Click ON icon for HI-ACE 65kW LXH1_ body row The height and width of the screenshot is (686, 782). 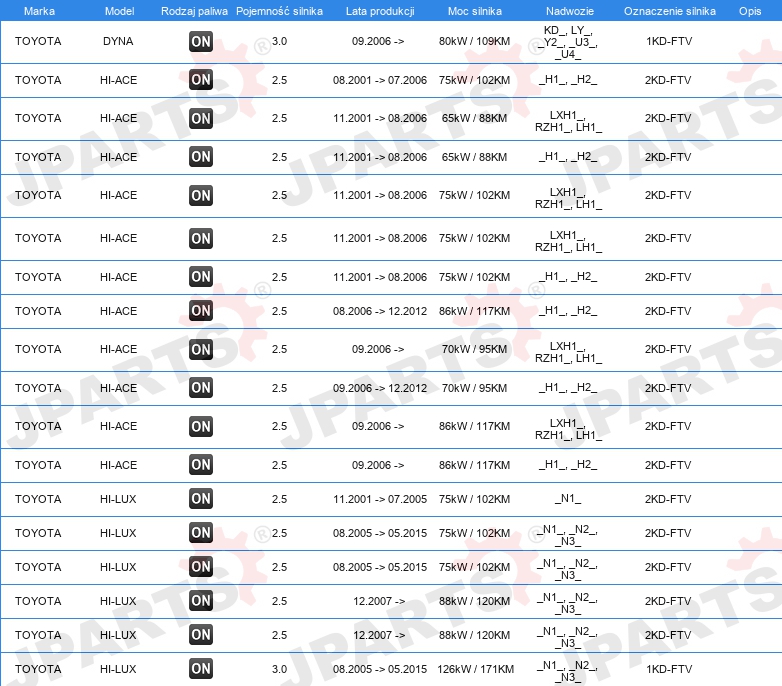201,119
